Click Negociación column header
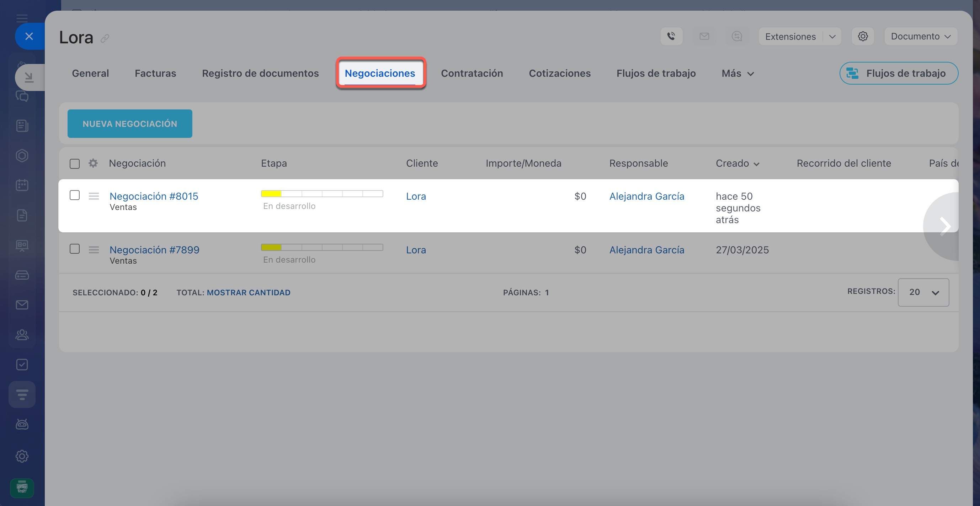The image size is (980, 506). [137, 163]
